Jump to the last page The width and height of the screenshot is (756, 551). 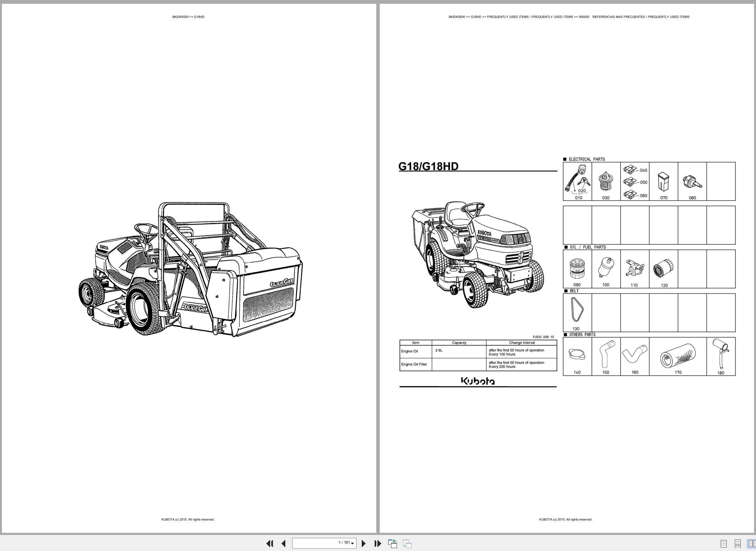[x=378, y=544]
